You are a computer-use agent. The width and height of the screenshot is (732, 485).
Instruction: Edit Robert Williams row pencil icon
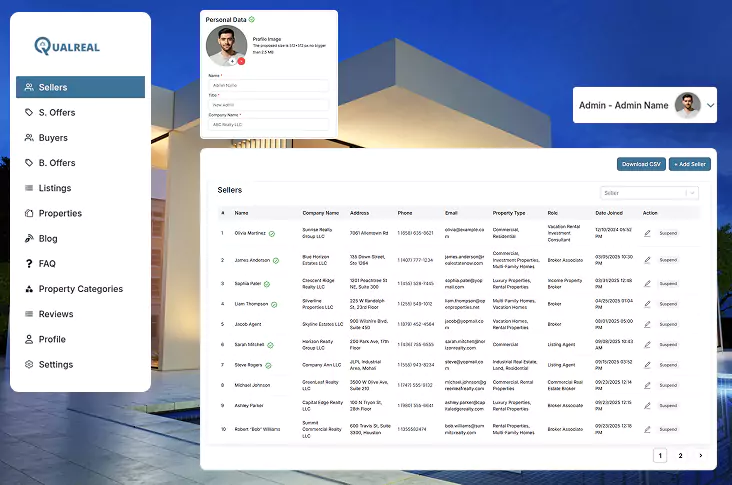pyautogui.click(x=648, y=429)
